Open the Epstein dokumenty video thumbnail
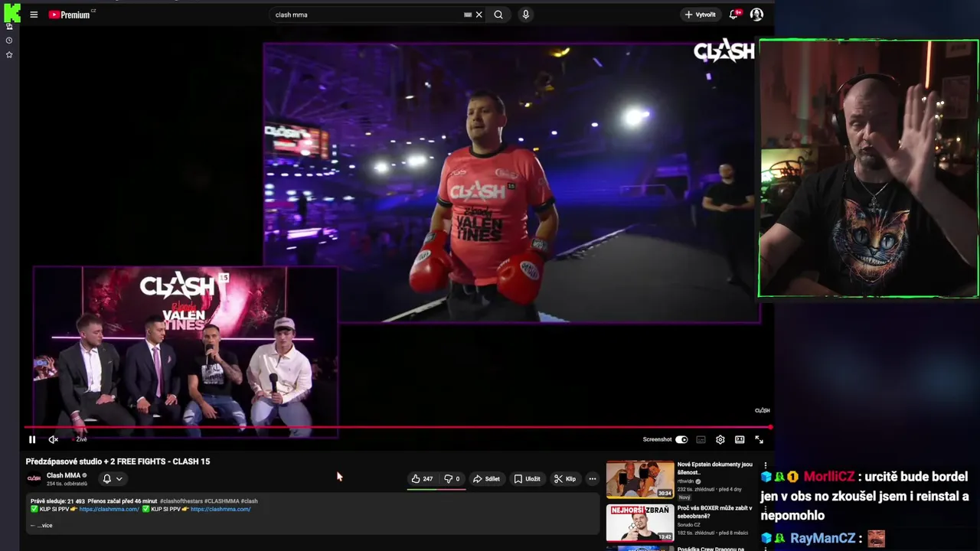The height and width of the screenshot is (551, 980). point(640,479)
